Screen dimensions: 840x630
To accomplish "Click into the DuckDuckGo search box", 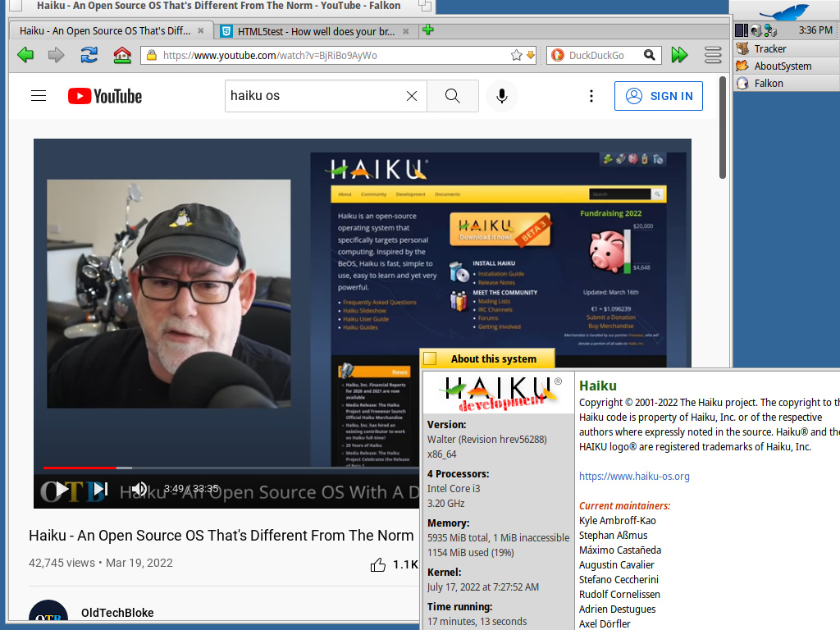I will (x=605, y=55).
